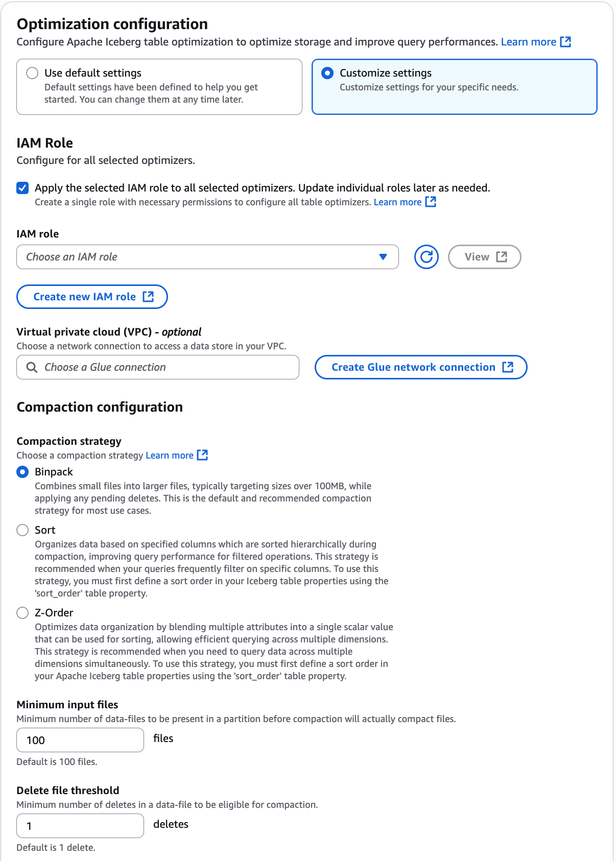Viewport: 616px width, 861px height.
Task: Select the Customize settings card
Action: 455,86
